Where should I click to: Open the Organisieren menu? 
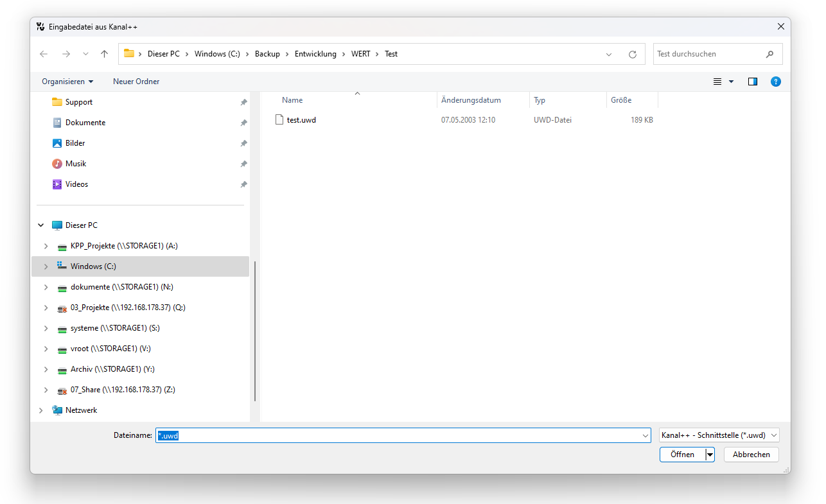[67, 82]
